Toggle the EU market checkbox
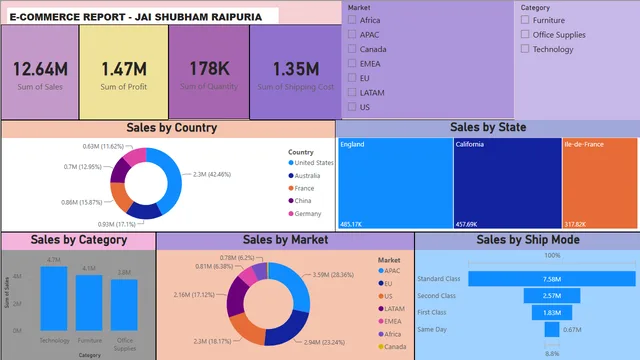Image resolution: width=640 pixels, height=360 pixels. click(x=352, y=78)
